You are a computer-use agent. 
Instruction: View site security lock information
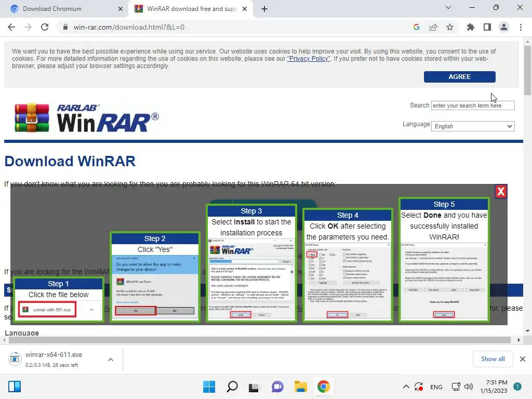point(65,27)
